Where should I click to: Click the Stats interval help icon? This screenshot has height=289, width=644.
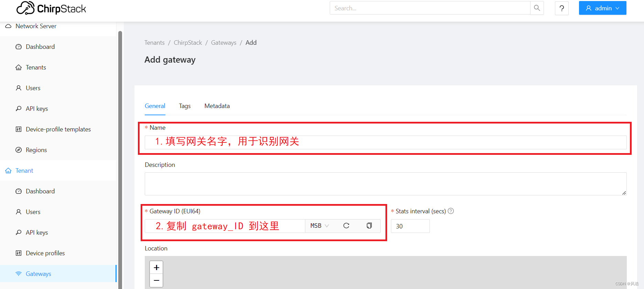pyautogui.click(x=451, y=211)
